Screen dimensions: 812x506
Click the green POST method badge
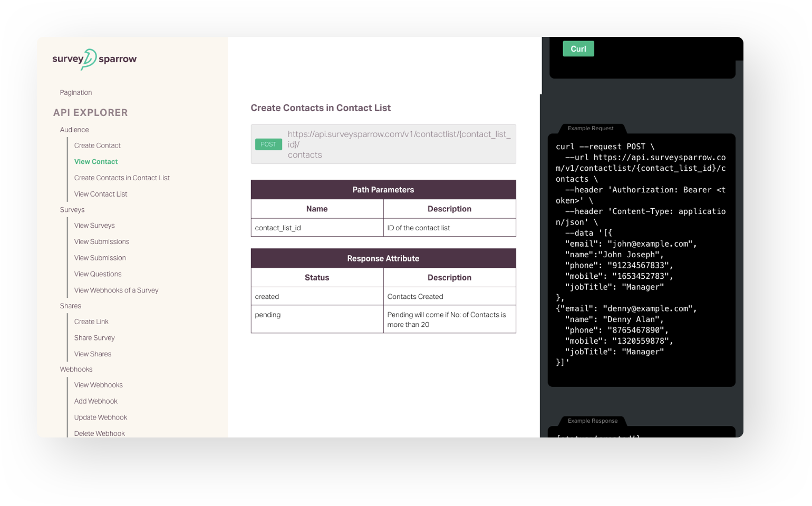pos(268,144)
